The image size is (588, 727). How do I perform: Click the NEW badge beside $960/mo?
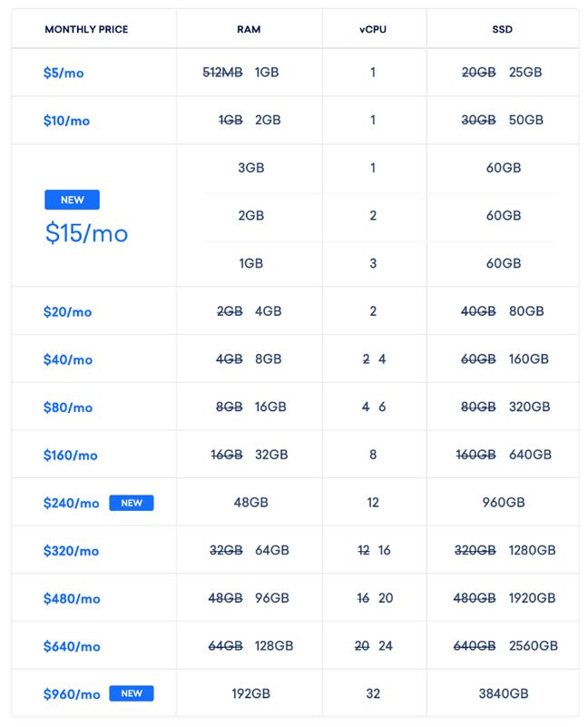pos(132,693)
